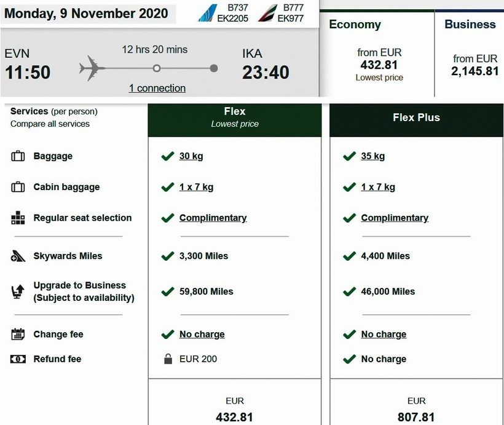Open the Flex 30 kg baggage link
This screenshot has width=504, height=425.
pos(191,156)
